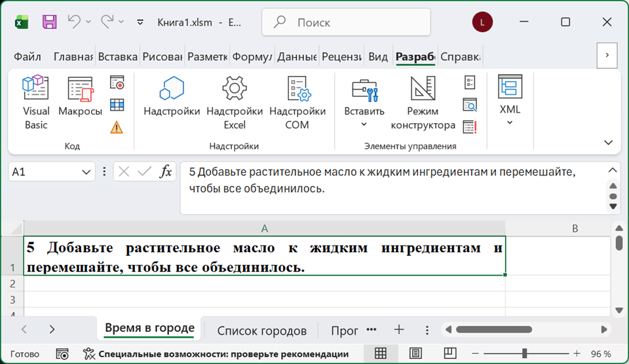Toggle Режим конструктора design mode
629x364 pixels.
point(423,102)
